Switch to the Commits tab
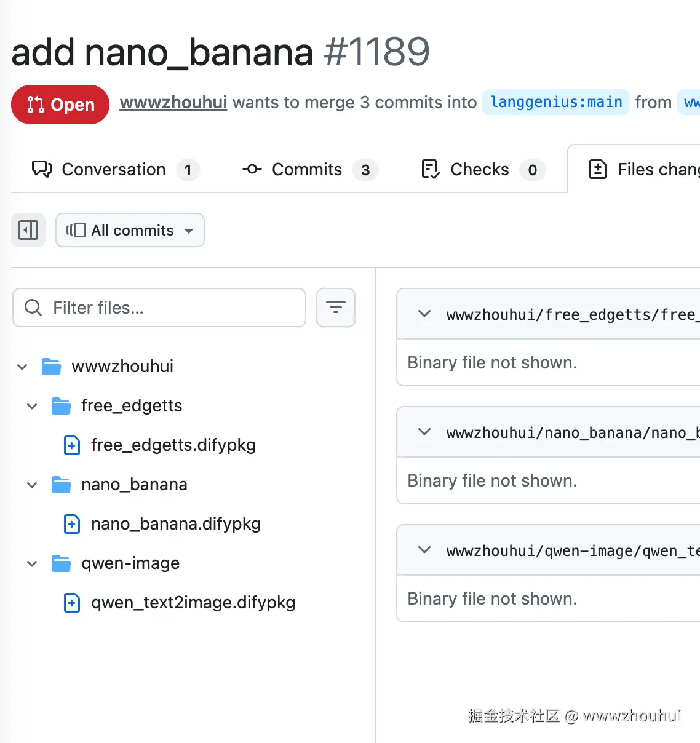The image size is (700, 743). (309, 169)
